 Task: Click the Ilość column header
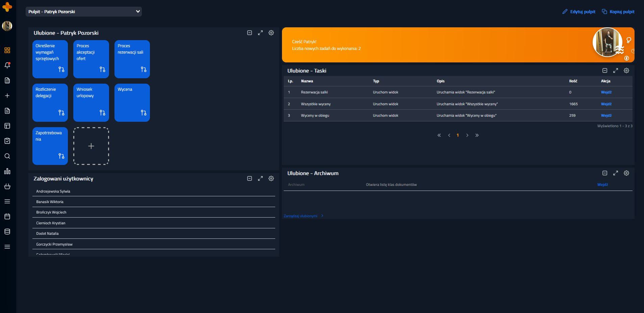click(573, 81)
